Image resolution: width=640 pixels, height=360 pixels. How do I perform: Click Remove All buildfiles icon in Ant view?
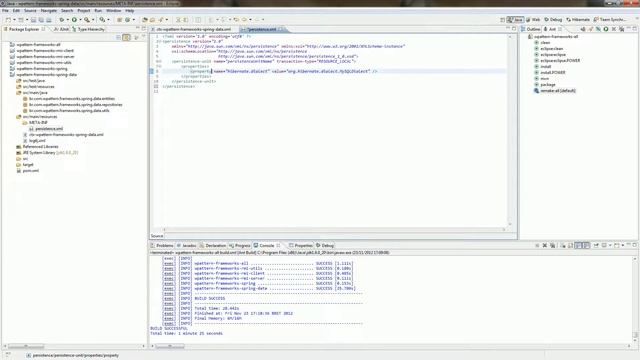[622, 29]
